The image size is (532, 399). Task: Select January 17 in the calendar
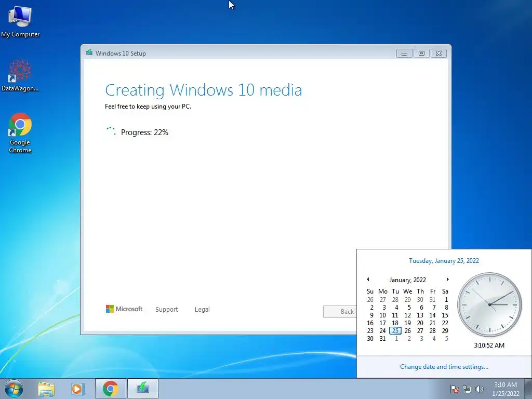[x=383, y=323]
